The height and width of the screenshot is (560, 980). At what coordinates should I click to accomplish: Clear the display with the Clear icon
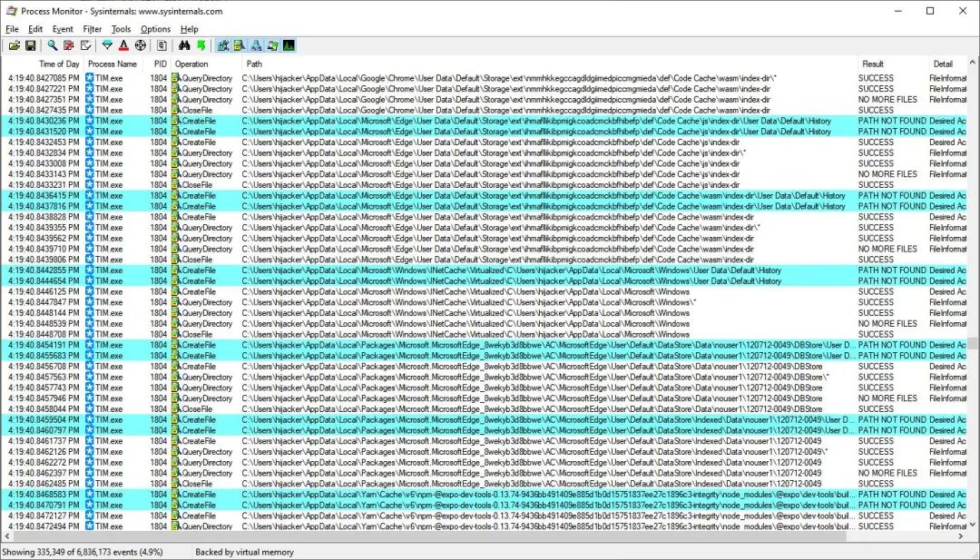click(85, 45)
